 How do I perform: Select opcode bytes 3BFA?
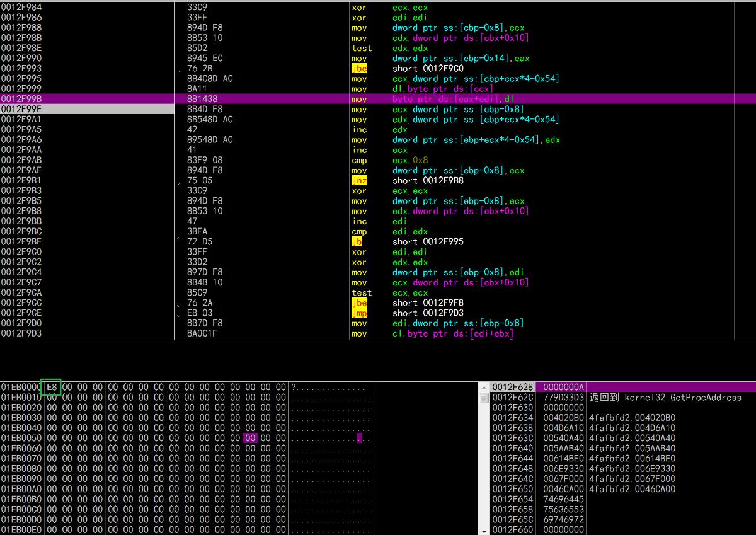click(x=197, y=232)
